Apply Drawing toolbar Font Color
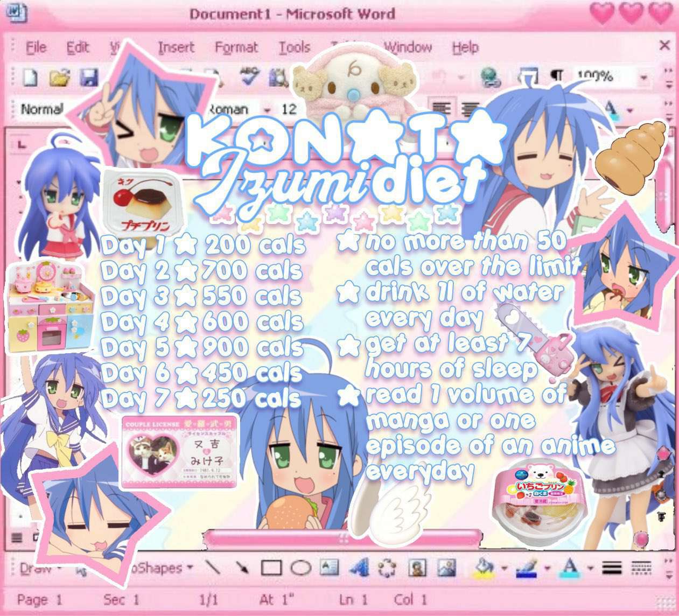 pyautogui.click(x=570, y=568)
